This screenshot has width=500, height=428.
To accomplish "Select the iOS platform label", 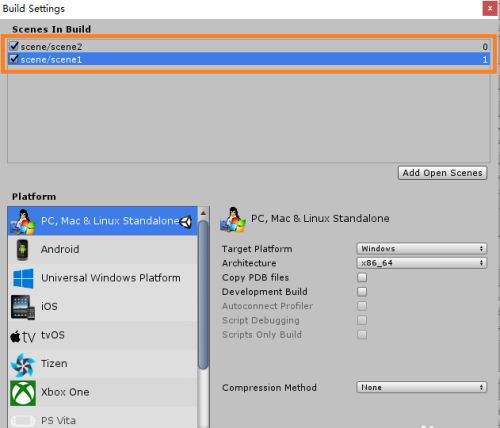I will pos(49,306).
